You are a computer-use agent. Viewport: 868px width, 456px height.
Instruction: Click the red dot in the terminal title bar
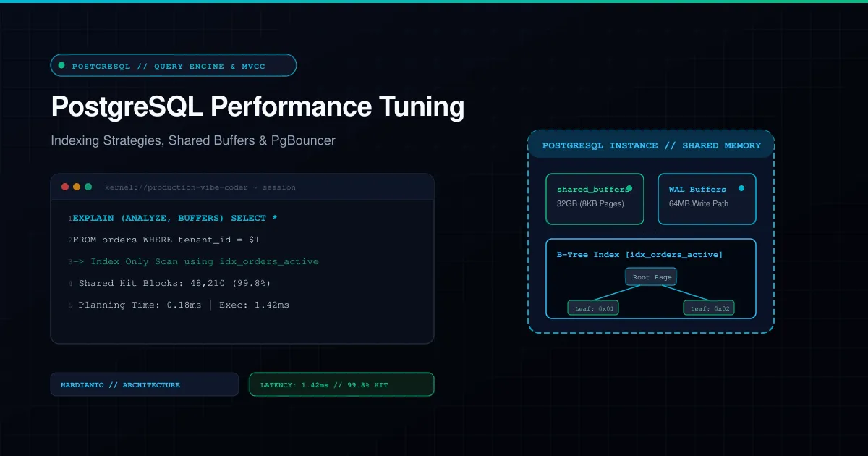pos(65,187)
